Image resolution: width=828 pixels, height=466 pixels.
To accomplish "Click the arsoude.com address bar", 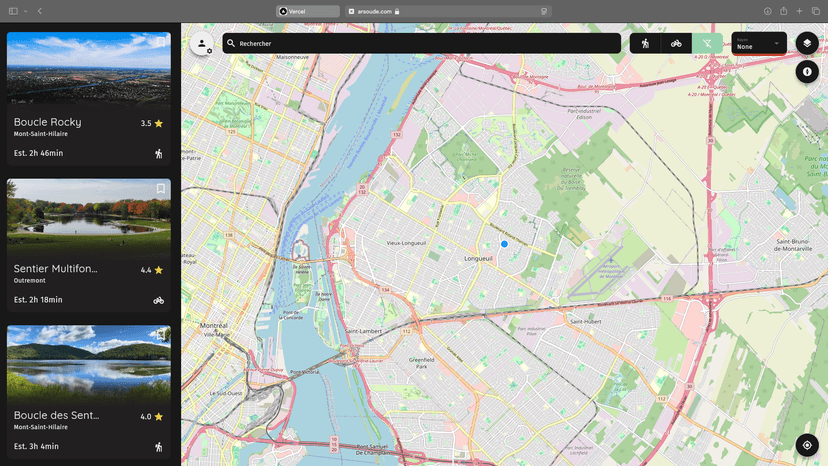I will 448,11.
